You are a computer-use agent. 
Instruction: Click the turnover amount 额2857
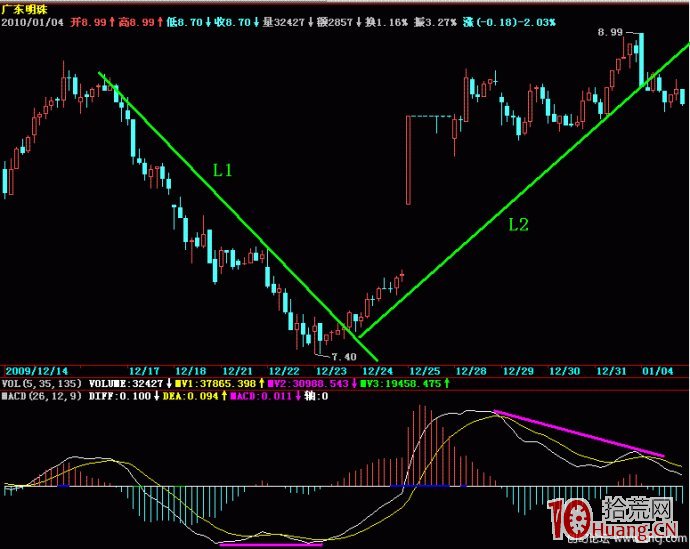[x=334, y=22]
